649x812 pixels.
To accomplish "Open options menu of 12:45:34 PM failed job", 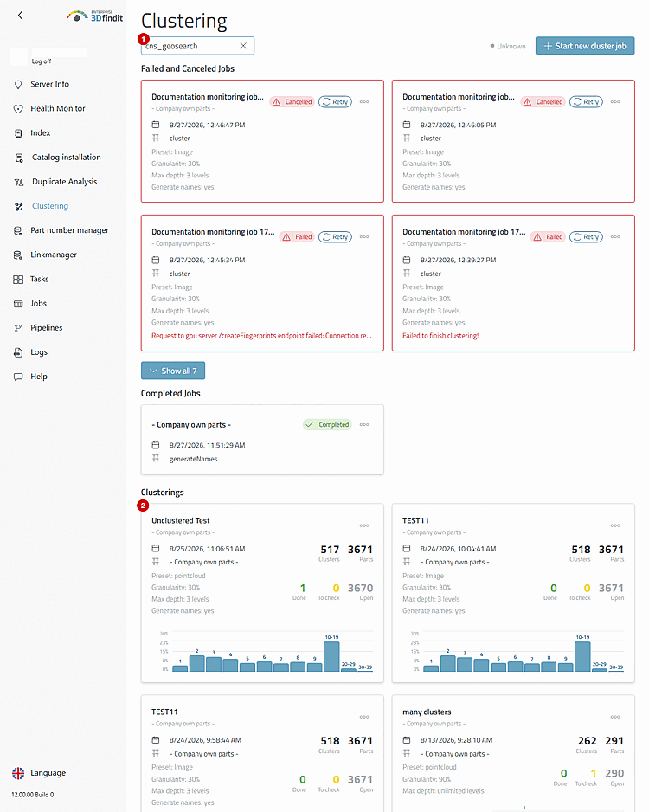I will coord(364,236).
